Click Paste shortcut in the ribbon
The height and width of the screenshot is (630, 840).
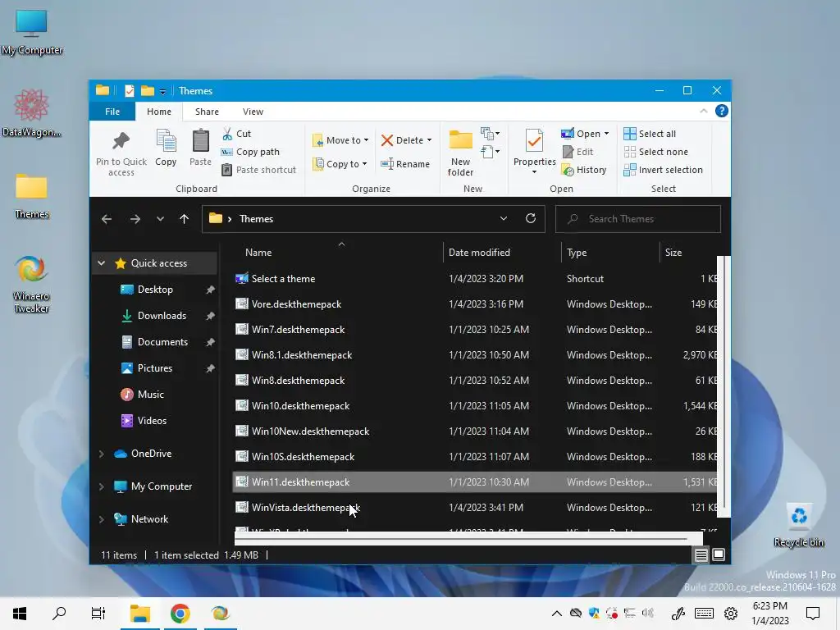(258, 170)
